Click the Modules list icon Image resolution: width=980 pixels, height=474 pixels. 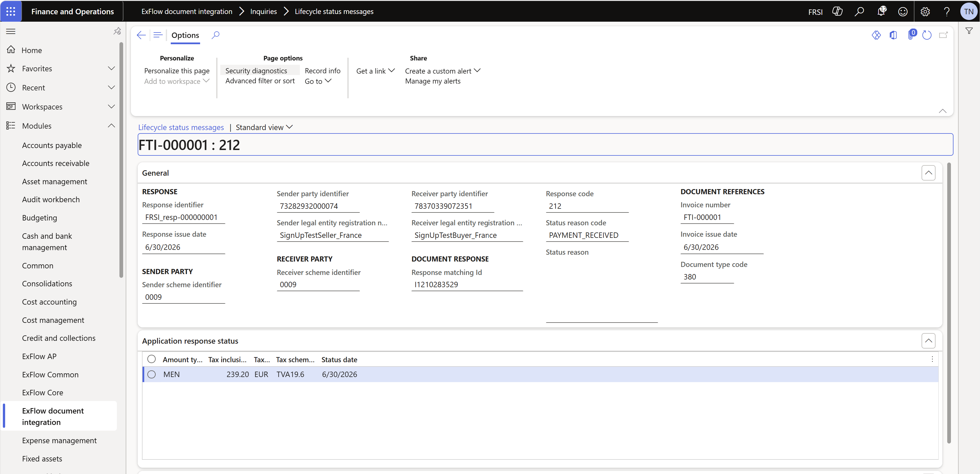[x=11, y=126]
